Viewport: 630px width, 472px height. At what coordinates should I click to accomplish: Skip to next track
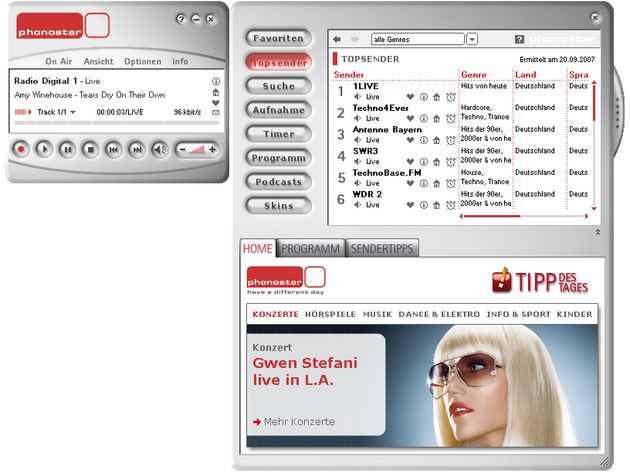[137, 150]
